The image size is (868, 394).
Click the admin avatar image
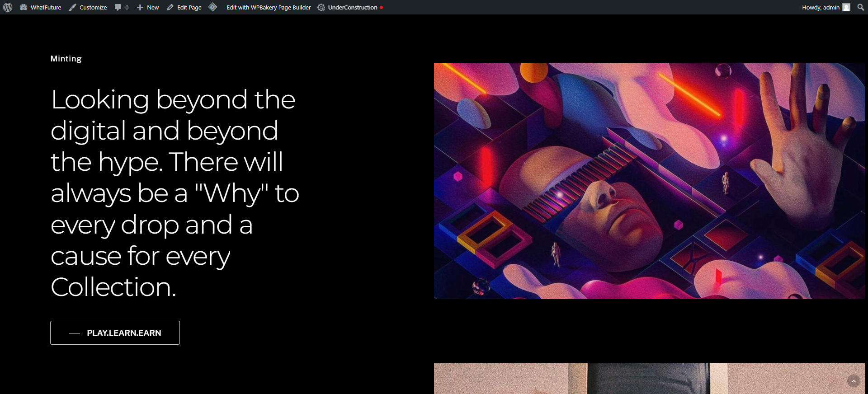pyautogui.click(x=846, y=7)
